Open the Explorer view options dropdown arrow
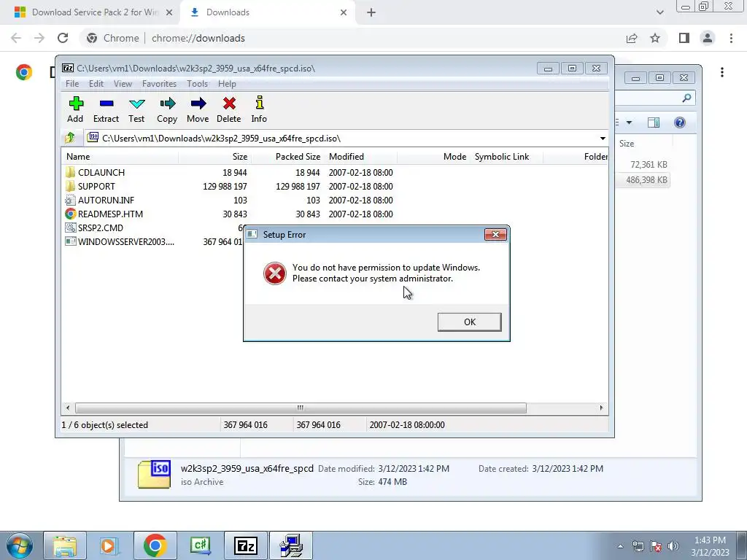747x560 pixels. pyautogui.click(x=629, y=122)
